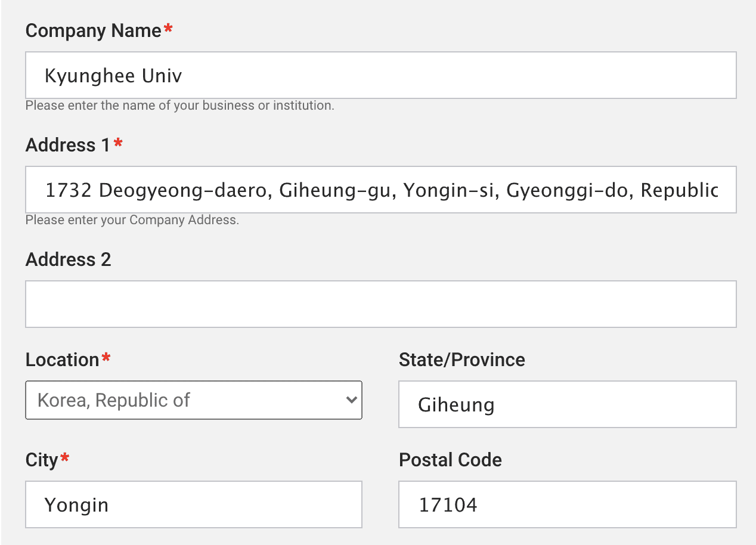Click the empty Address 2 field

380,304
